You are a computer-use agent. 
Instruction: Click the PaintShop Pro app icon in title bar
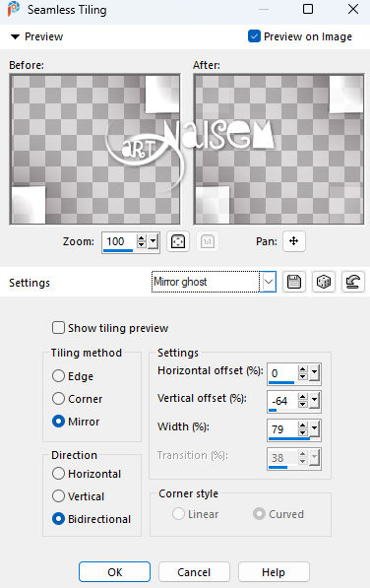(14, 9)
